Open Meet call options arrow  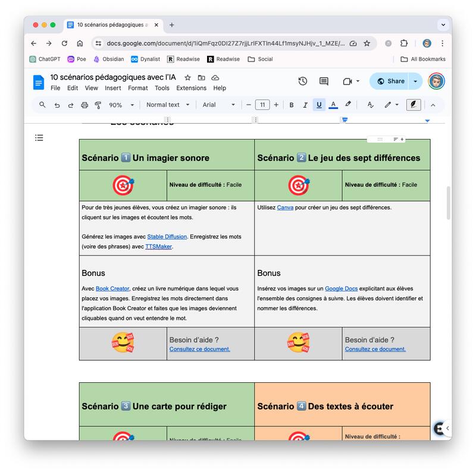(358, 81)
